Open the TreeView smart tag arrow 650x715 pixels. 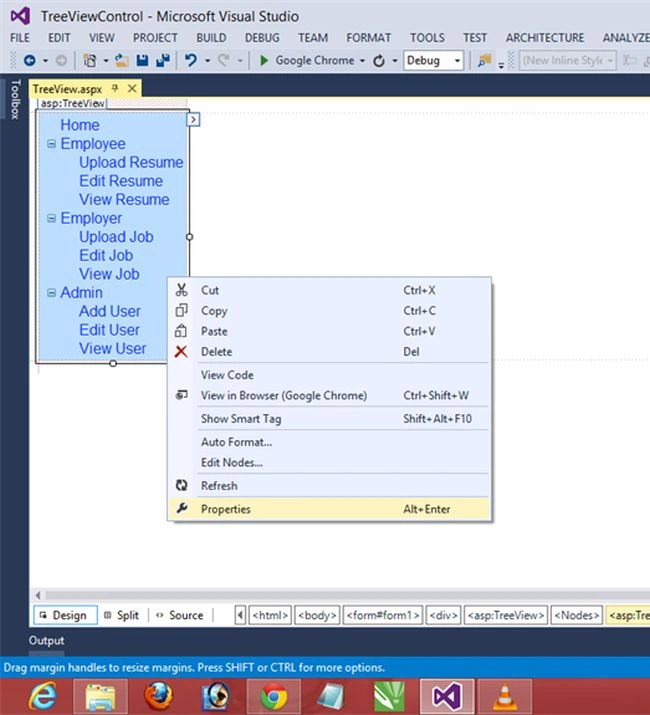tap(193, 119)
